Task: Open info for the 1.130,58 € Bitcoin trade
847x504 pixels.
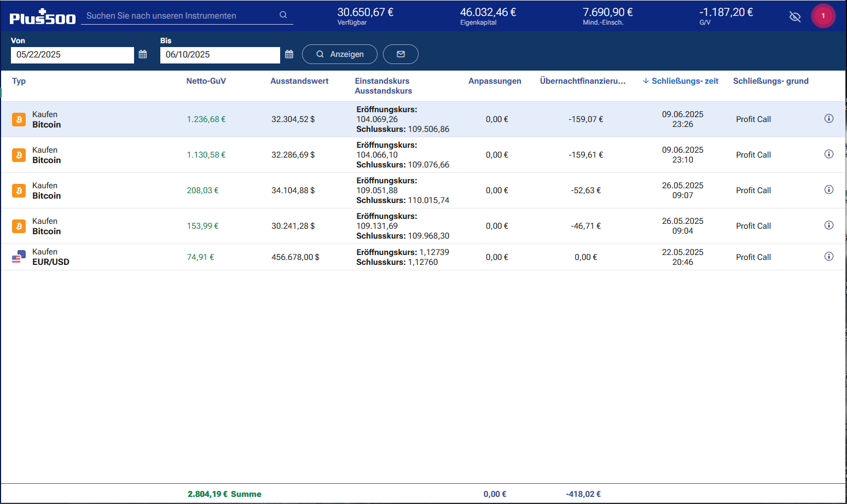Action: point(828,154)
